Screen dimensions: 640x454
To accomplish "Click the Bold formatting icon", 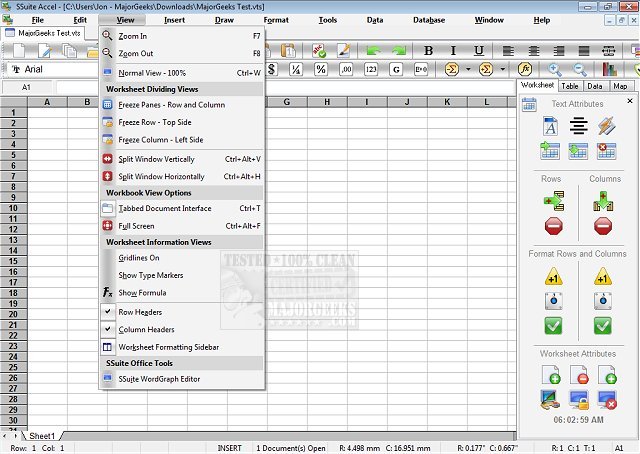I will [x=428, y=51].
